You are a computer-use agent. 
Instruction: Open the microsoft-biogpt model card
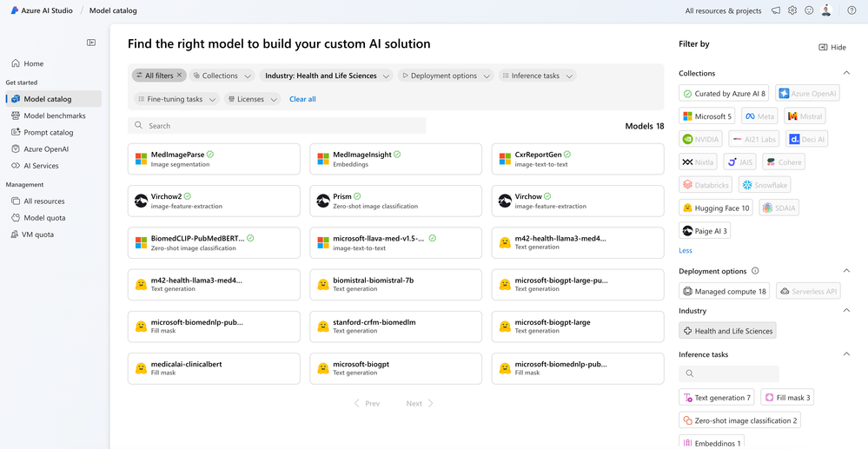tap(396, 369)
